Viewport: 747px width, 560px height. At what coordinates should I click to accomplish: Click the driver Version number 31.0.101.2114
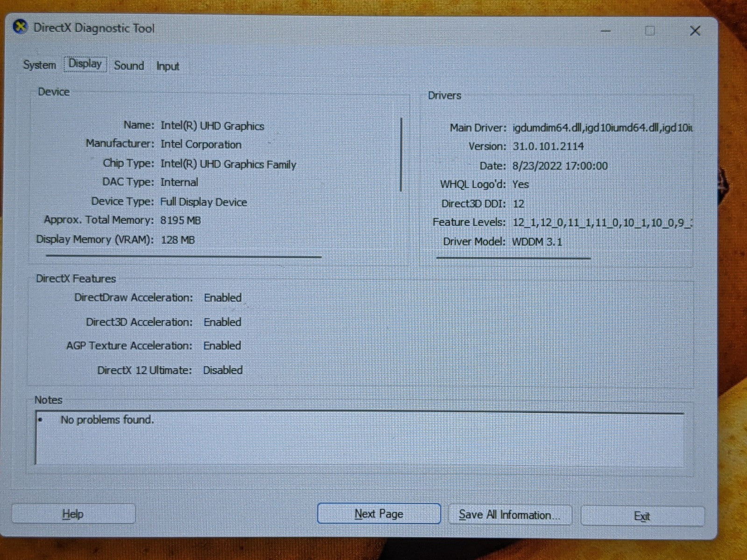click(548, 147)
